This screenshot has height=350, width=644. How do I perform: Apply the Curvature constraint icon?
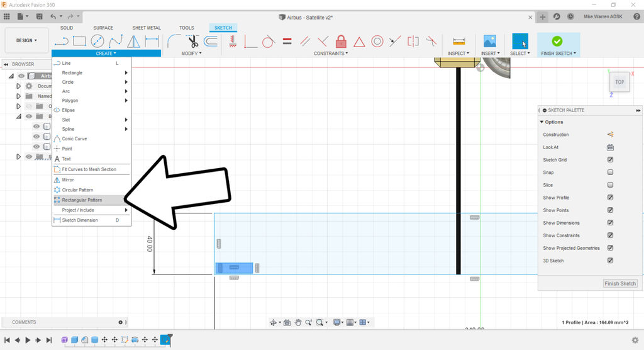(431, 41)
